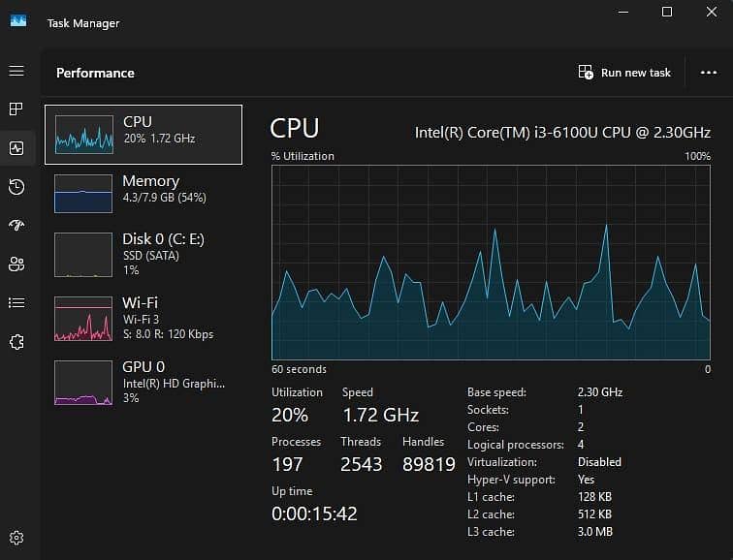Close the Task Manager window
This screenshot has width=733, height=560.
(712, 13)
